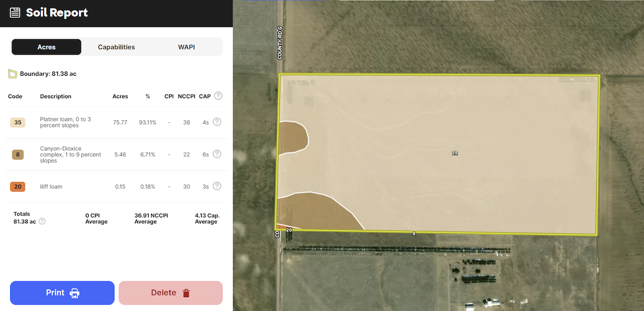Switch to the Capabilities tab
The image size is (644, 311).
[x=116, y=47]
